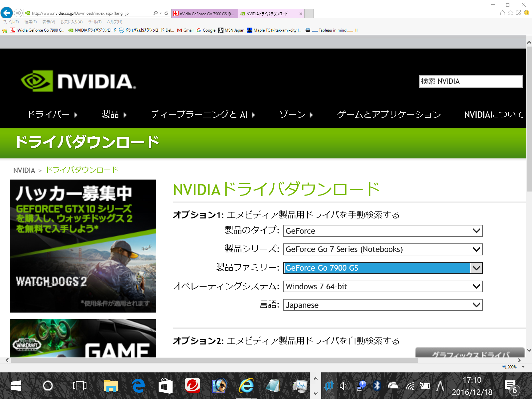Click the Wi-Fi network tray icon
Viewport: 532px width, 399px height.
tap(410, 386)
